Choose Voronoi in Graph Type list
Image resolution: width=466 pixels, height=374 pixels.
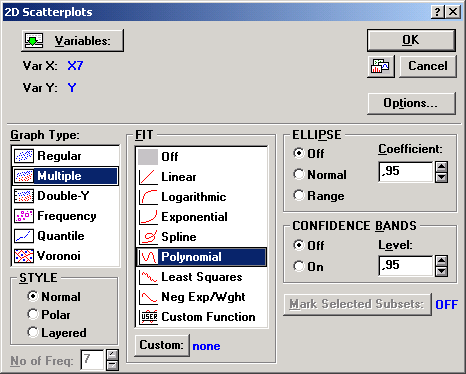(x=66, y=256)
